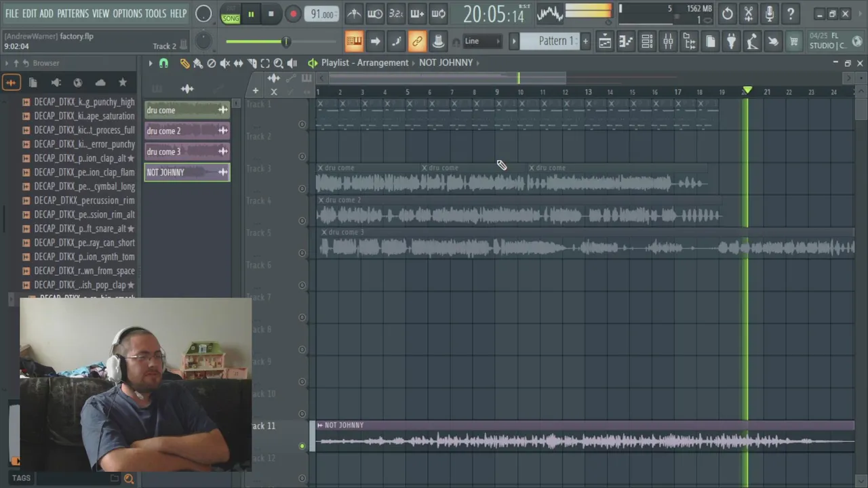Stop playback with the stop button

[x=271, y=14]
